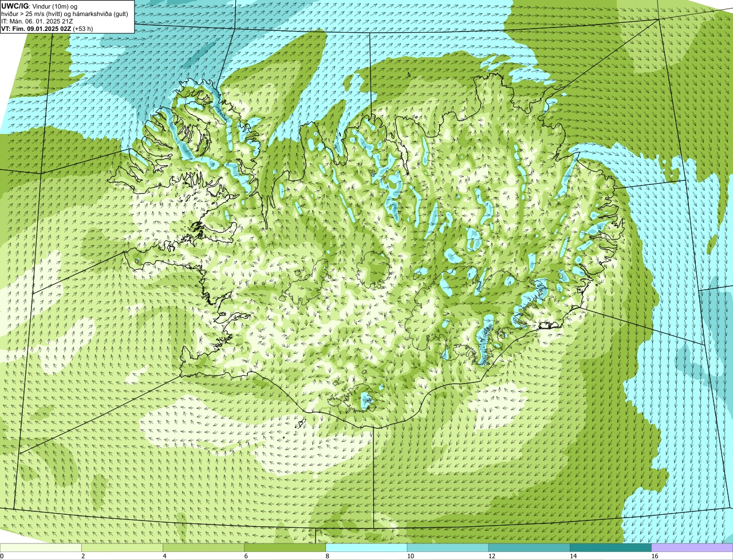
Task: Click the lavender segment above 16 on the color bar
Action: 692,548
